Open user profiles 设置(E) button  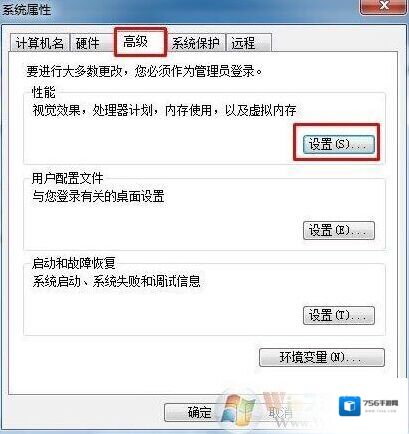click(339, 231)
